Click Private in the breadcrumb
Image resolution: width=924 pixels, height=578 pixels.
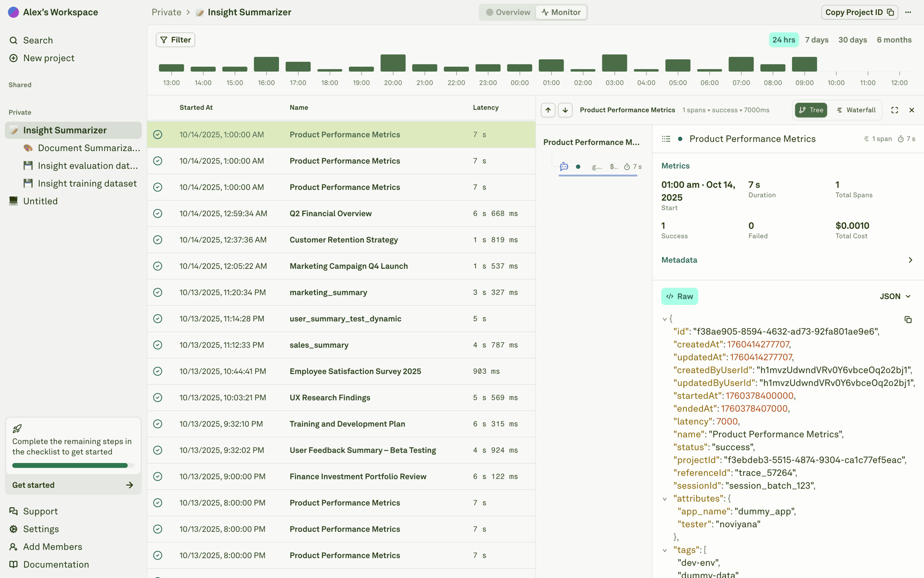[167, 13]
